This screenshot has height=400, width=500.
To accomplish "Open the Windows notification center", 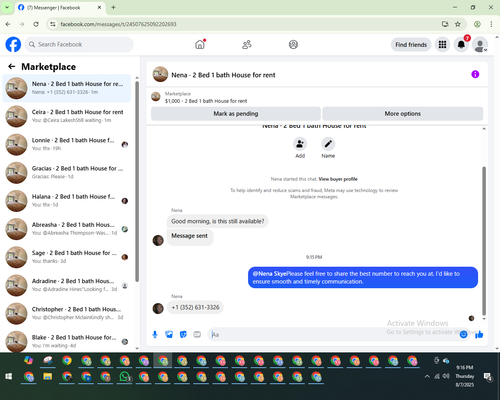I will pyautogui.click(x=488, y=377).
